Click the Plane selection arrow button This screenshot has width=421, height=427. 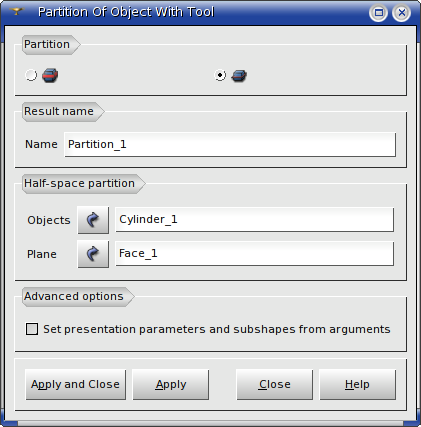93,254
